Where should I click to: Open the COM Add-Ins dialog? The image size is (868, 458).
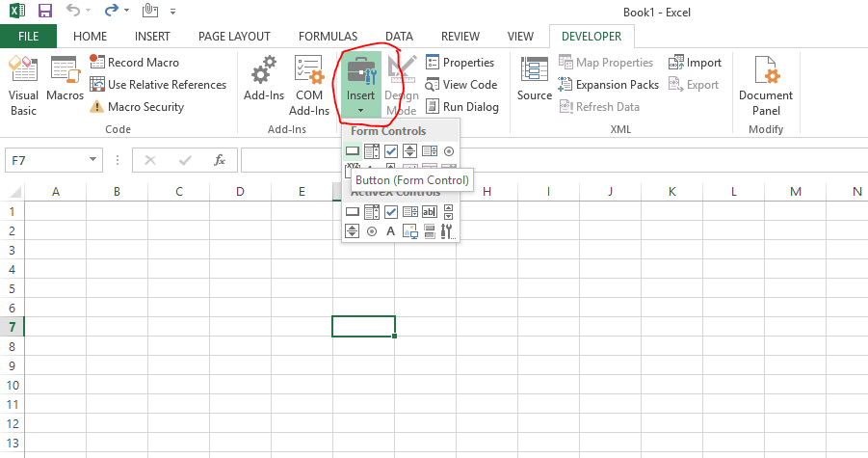(x=309, y=85)
